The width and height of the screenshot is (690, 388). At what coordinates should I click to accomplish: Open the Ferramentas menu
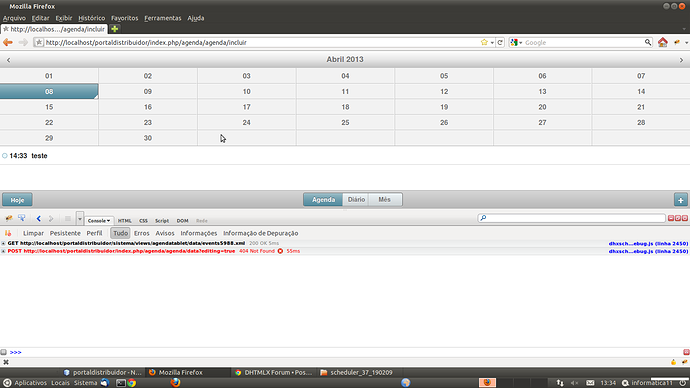(162, 18)
